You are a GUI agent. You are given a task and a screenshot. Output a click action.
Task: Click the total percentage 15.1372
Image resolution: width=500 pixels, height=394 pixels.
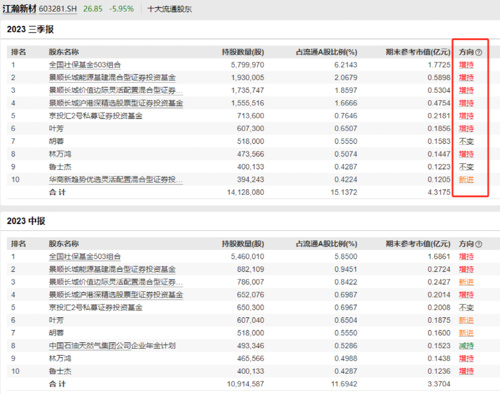tap(344, 192)
